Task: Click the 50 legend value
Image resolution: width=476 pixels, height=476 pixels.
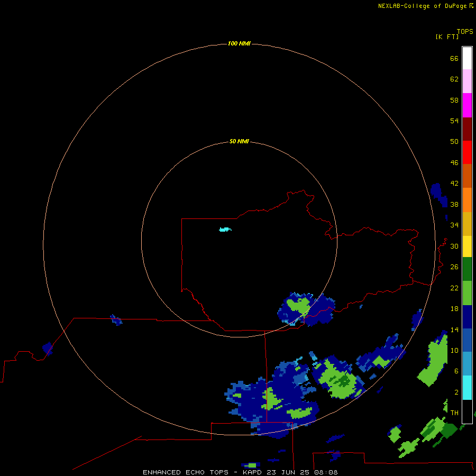Action: click(x=454, y=141)
